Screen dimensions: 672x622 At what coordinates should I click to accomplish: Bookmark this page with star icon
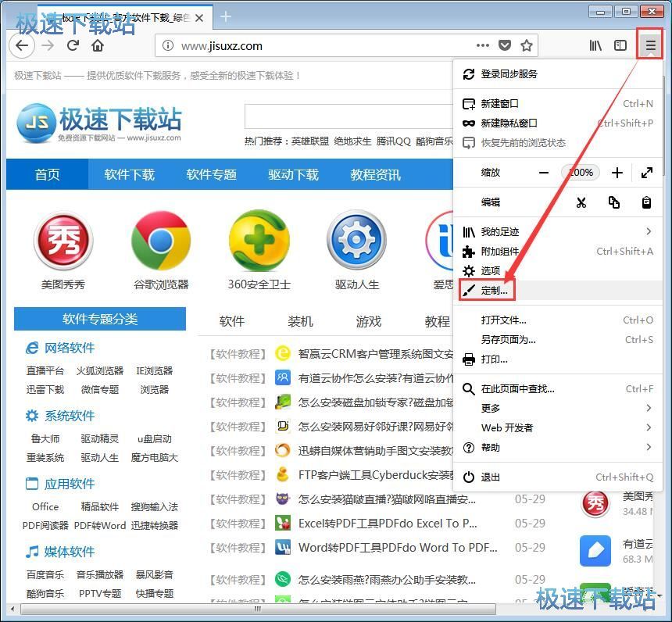pos(527,45)
